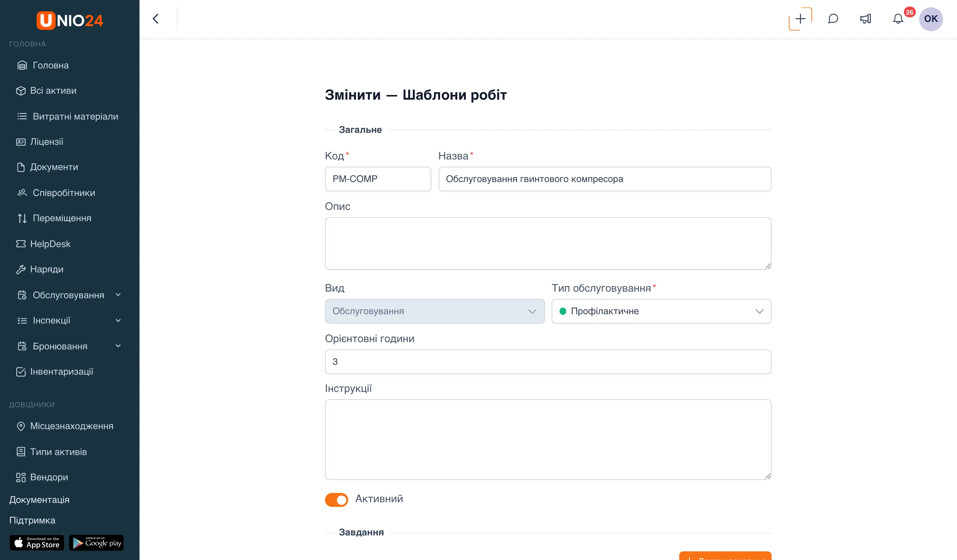Click into the Назва field
Image resolution: width=957 pixels, height=560 pixels.
click(604, 179)
